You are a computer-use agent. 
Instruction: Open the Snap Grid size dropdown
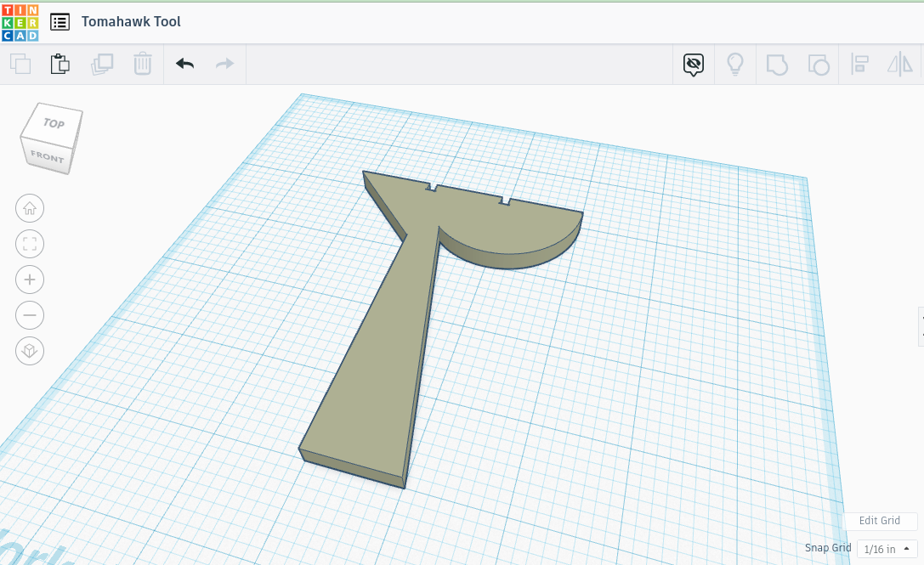click(884, 549)
